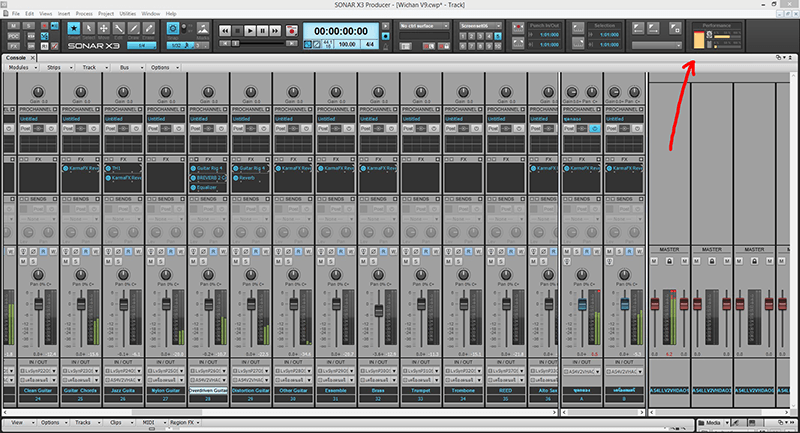Rewind the transport
Viewport: 800px width, 433px height.
point(225,31)
